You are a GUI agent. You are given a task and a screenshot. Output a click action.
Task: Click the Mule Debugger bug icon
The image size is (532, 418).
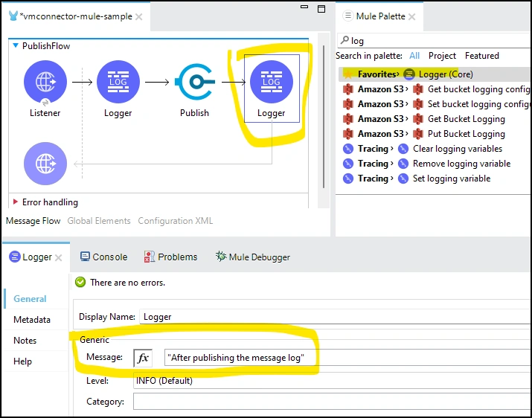(x=221, y=256)
